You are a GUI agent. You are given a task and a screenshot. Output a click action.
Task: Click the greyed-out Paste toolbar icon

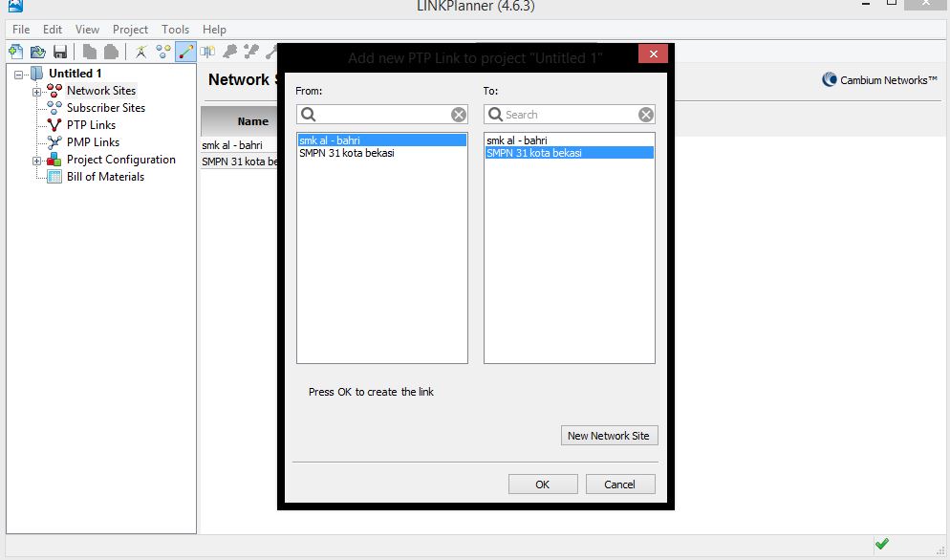coord(111,53)
